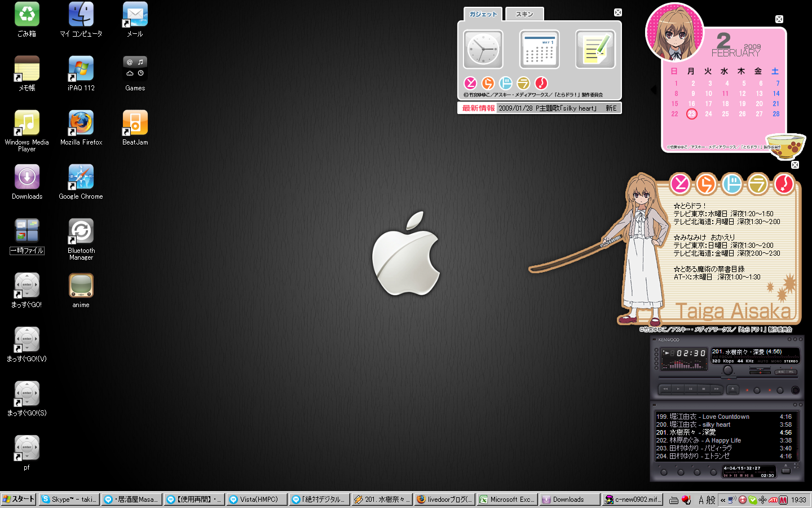Screen dimensions: 812x508
Task: Open the Games desktop icon
Action: pos(135,74)
